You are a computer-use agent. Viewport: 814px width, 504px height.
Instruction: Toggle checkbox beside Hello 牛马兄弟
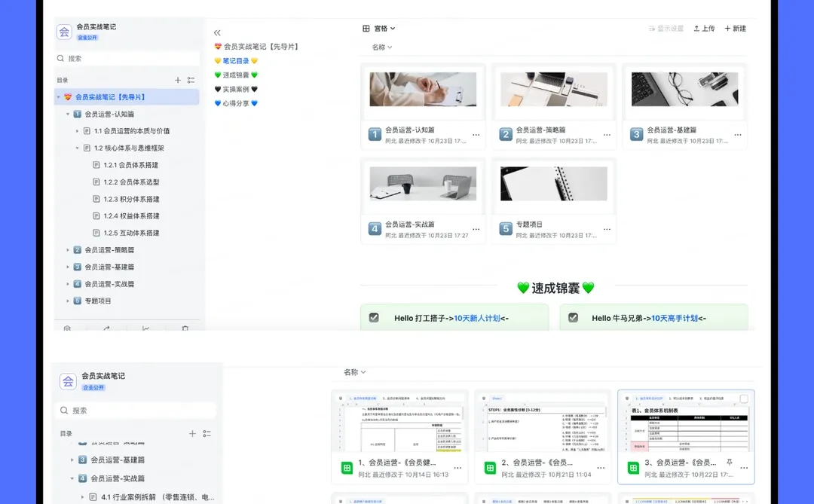pyautogui.click(x=573, y=318)
